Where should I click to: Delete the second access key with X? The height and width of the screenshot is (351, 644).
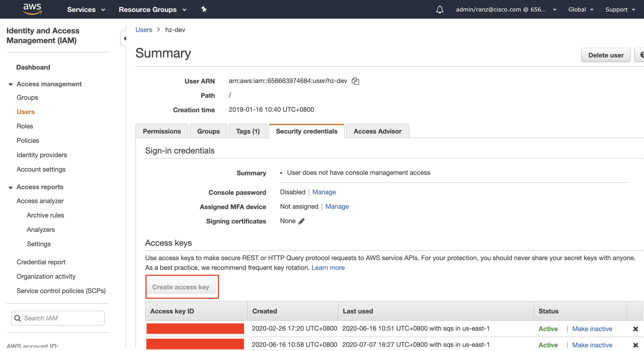point(635,345)
